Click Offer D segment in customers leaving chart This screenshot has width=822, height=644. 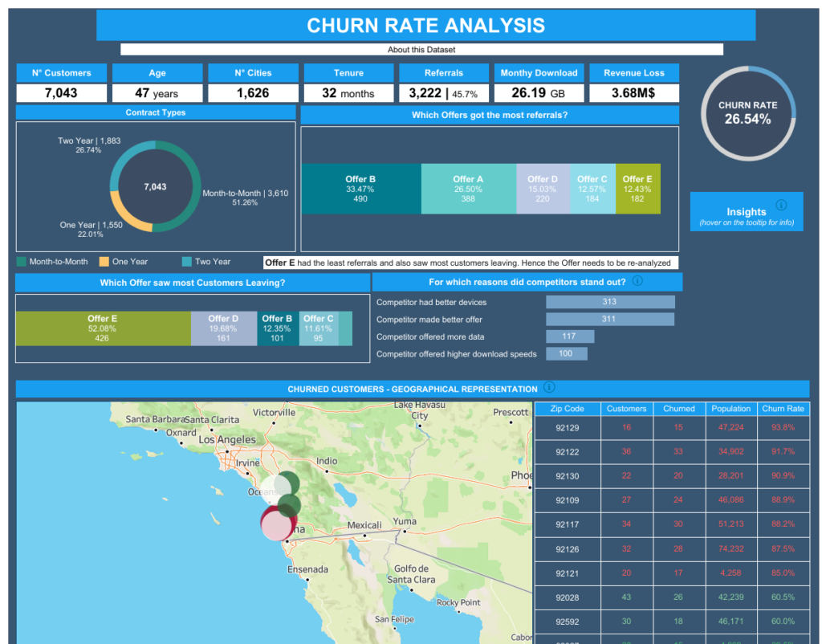(223, 328)
